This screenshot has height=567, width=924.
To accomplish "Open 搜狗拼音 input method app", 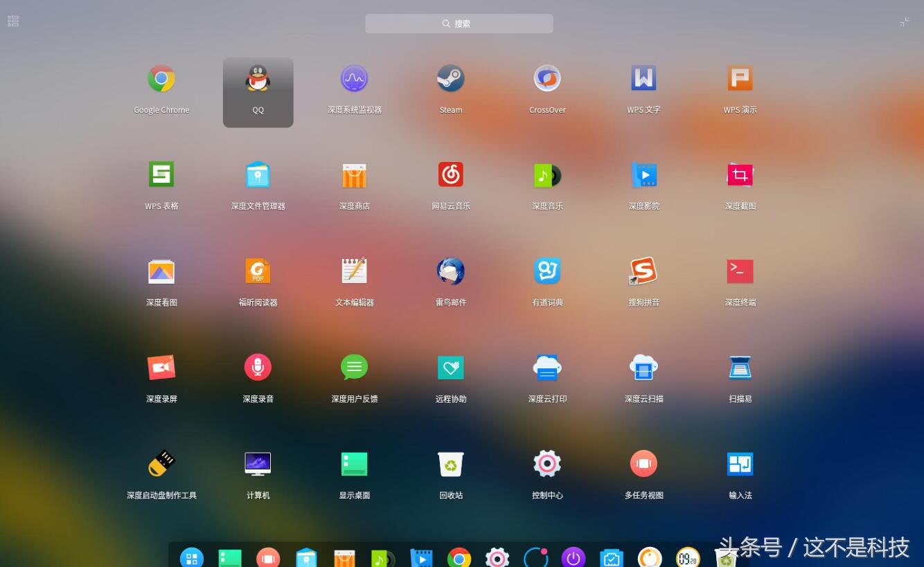I will (643, 271).
